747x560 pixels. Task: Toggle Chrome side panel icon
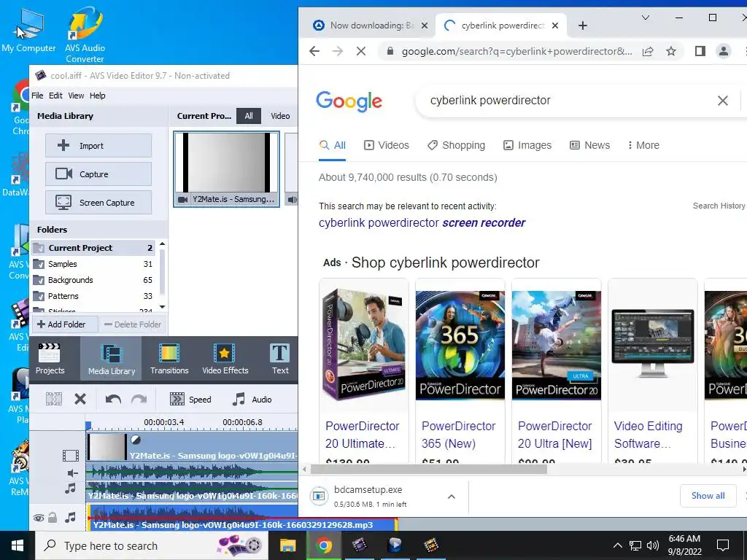point(700,51)
